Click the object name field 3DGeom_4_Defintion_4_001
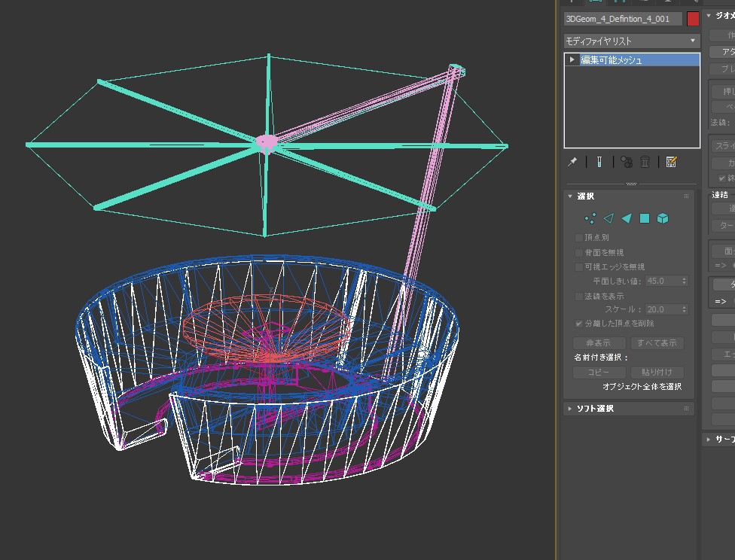 point(622,19)
